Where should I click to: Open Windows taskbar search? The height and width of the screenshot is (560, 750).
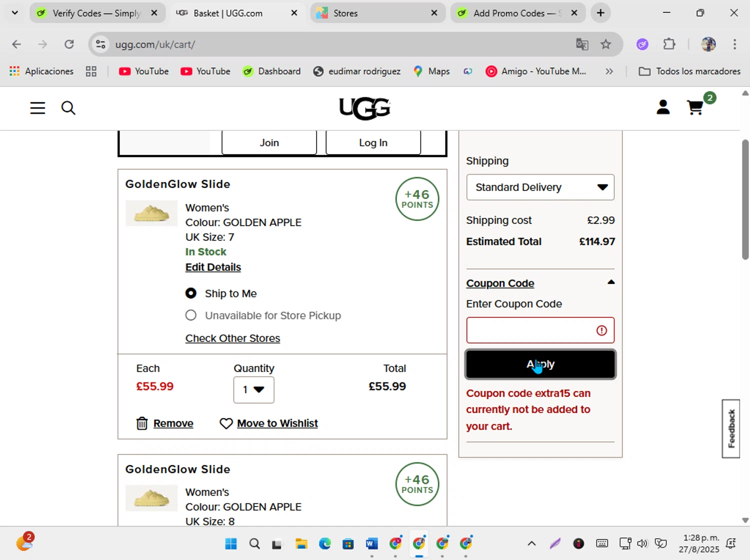254,543
